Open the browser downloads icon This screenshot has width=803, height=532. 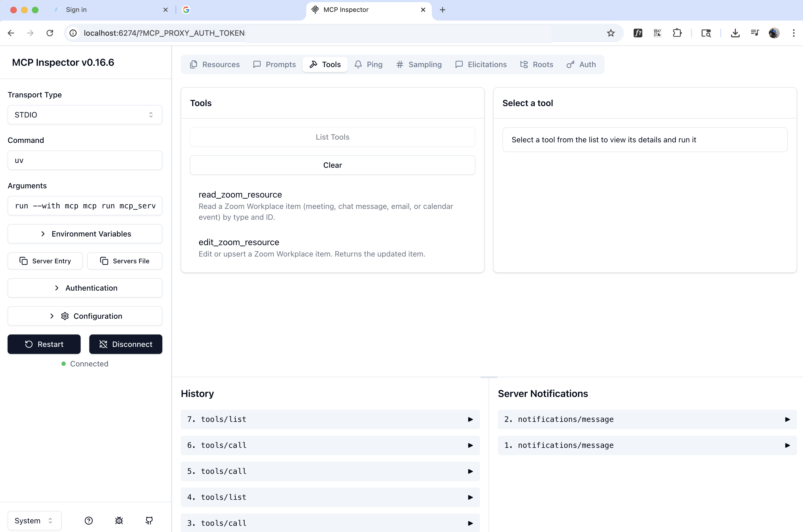point(735,33)
